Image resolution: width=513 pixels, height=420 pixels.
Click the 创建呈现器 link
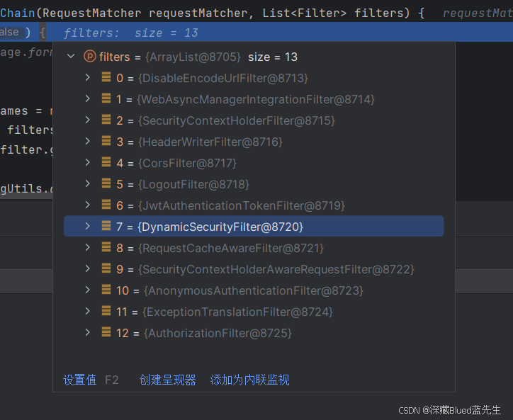click(167, 380)
